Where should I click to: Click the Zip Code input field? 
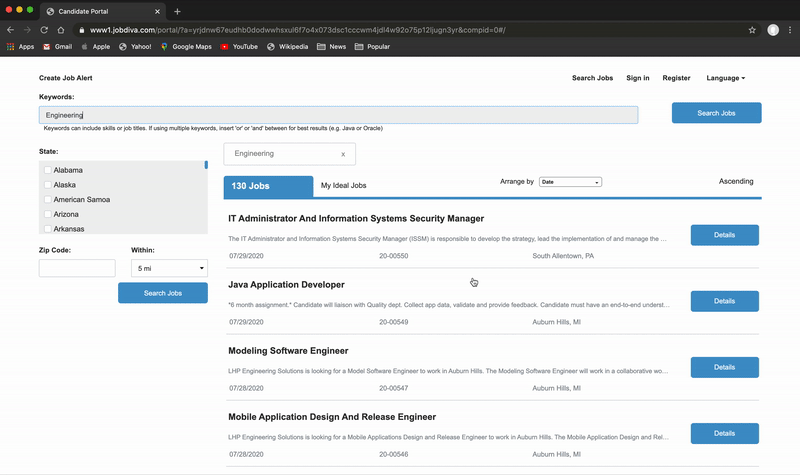click(x=77, y=268)
